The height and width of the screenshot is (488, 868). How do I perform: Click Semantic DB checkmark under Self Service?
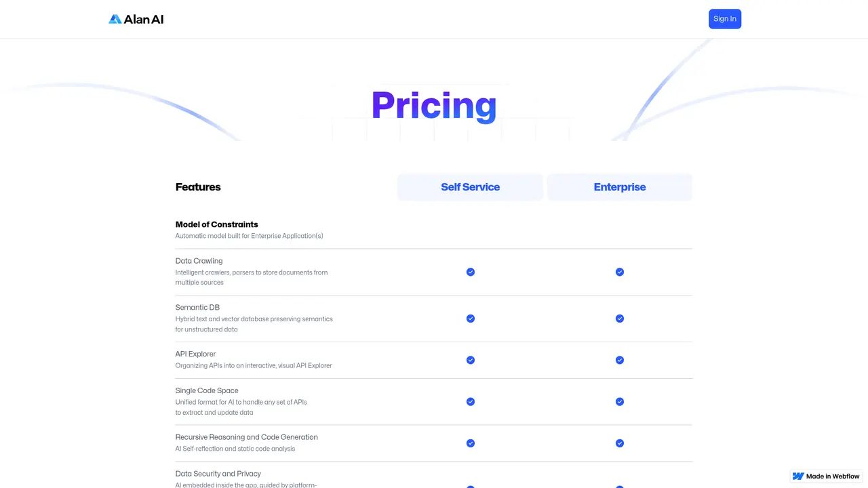[x=471, y=319]
